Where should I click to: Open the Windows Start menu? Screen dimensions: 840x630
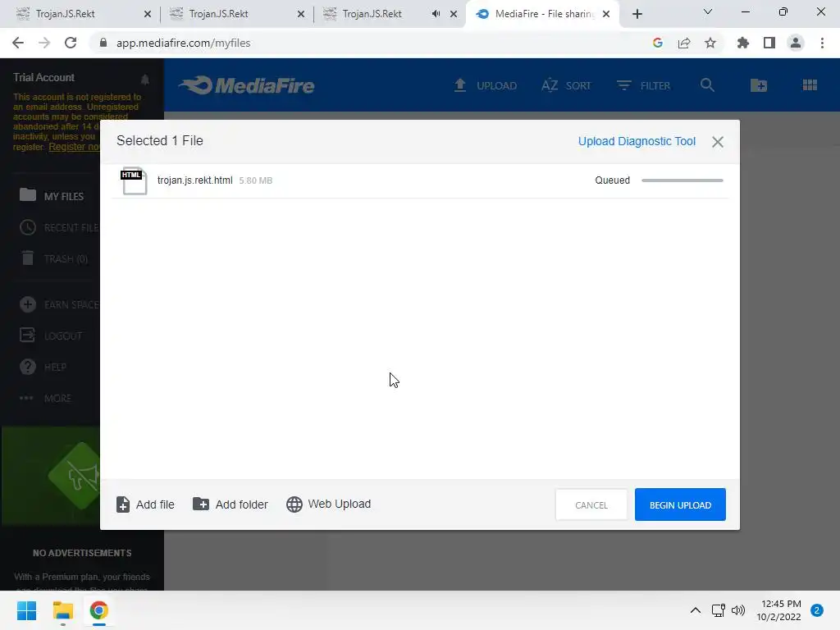coord(26,610)
